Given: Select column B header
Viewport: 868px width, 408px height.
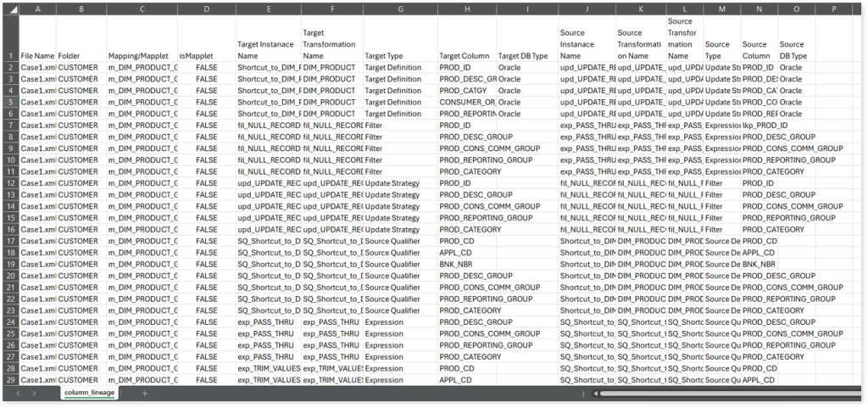Looking at the screenshot, I should (81, 9).
